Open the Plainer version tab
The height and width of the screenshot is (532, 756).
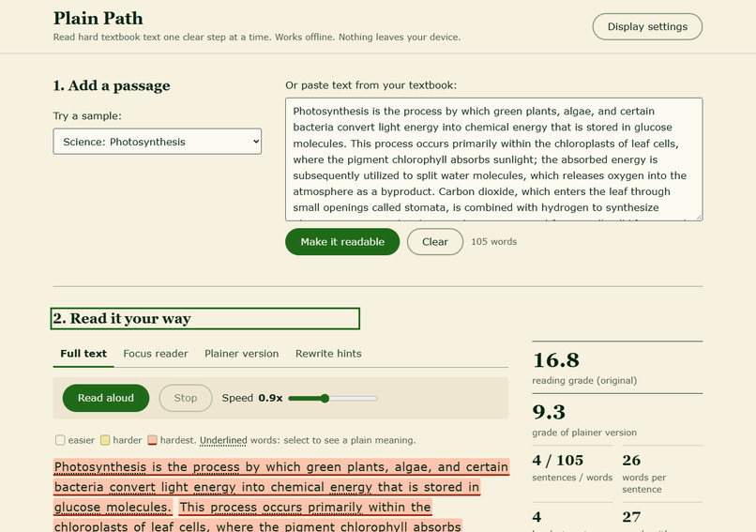[242, 354]
